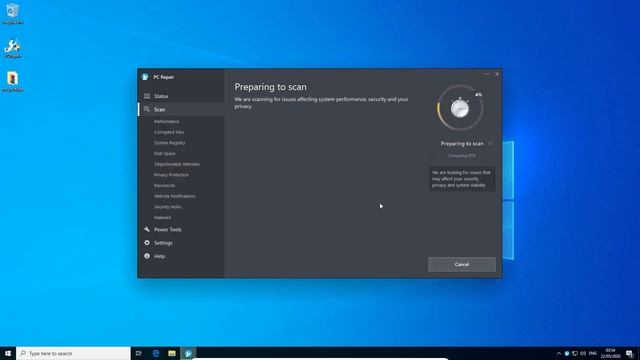Click the PC Repair taskbar button
The width and height of the screenshot is (640, 360).
click(x=188, y=353)
